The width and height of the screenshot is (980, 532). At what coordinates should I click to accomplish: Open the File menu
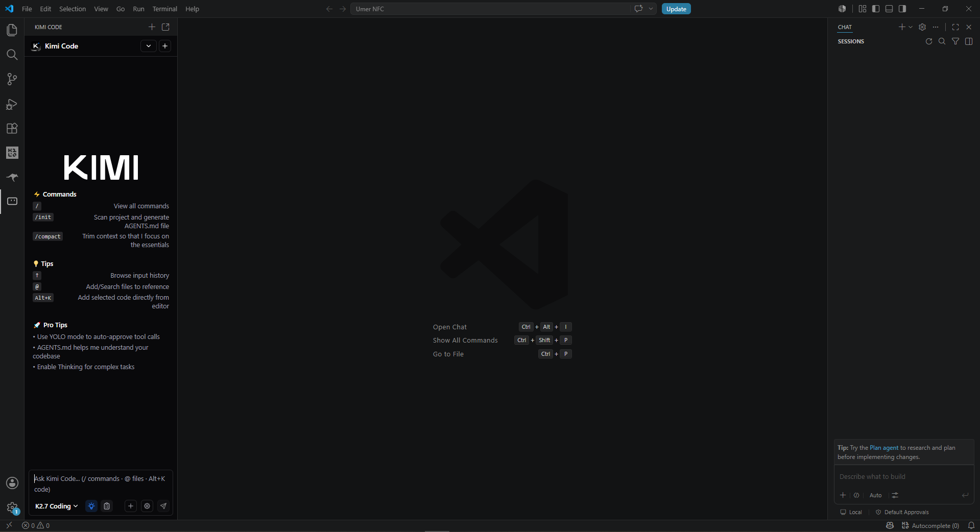click(x=27, y=9)
